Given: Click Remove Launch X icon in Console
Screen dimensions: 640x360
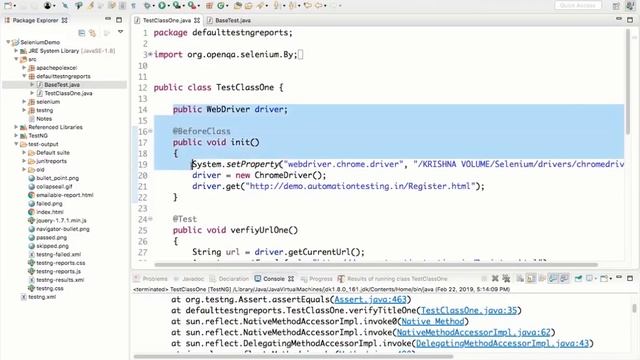Looking at the screenshot, I should tap(495, 278).
